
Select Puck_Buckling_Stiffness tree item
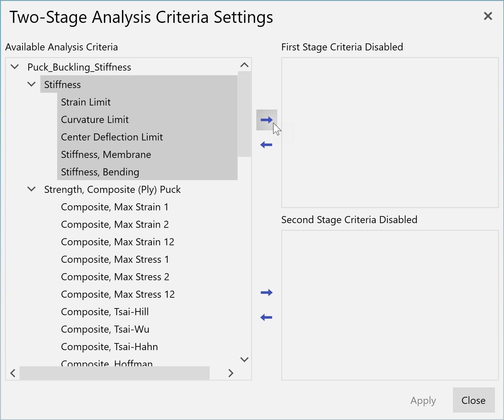click(79, 67)
